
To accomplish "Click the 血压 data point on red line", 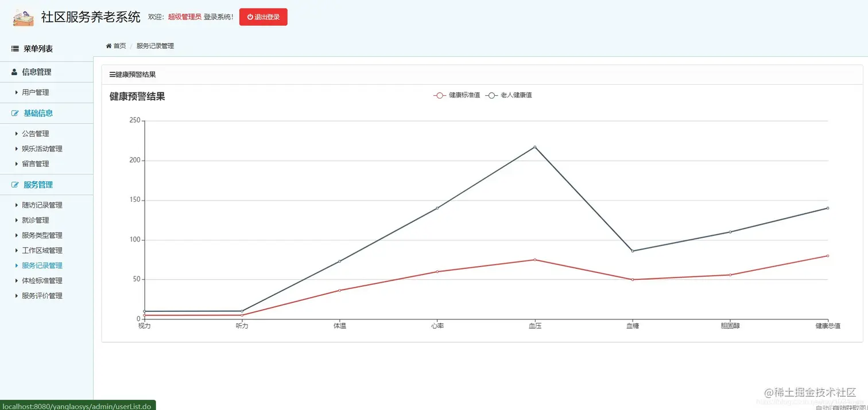I will pos(535,260).
